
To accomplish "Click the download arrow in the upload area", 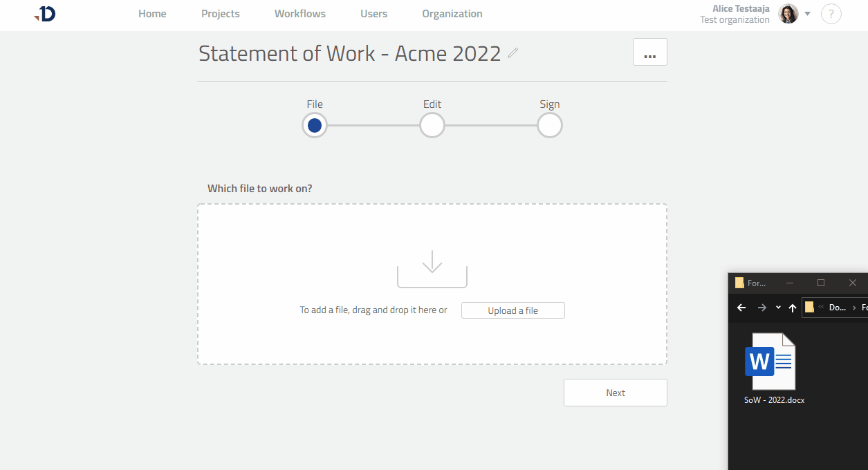I will [432, 267].
